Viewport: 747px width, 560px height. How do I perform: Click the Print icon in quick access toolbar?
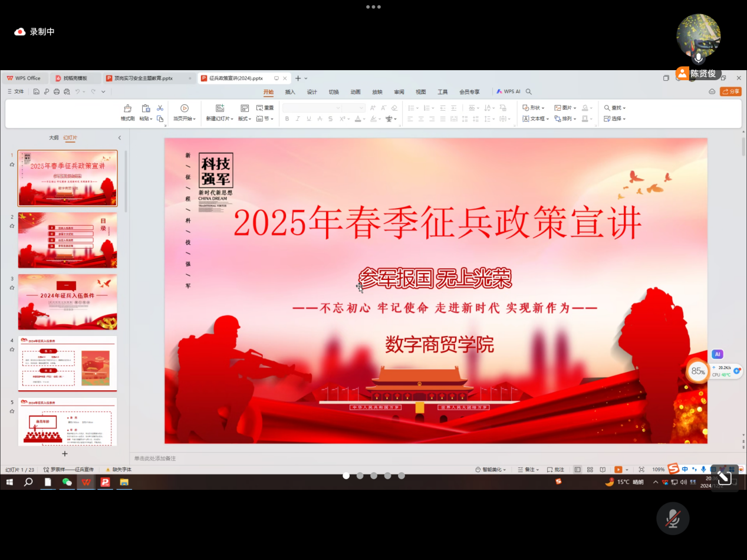[57, 92]
